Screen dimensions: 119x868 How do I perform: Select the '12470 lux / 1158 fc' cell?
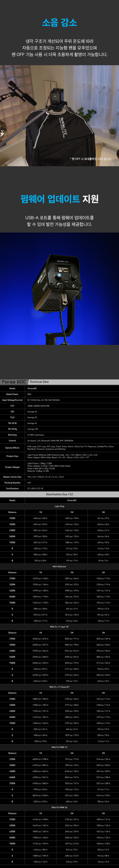[40, 579]
